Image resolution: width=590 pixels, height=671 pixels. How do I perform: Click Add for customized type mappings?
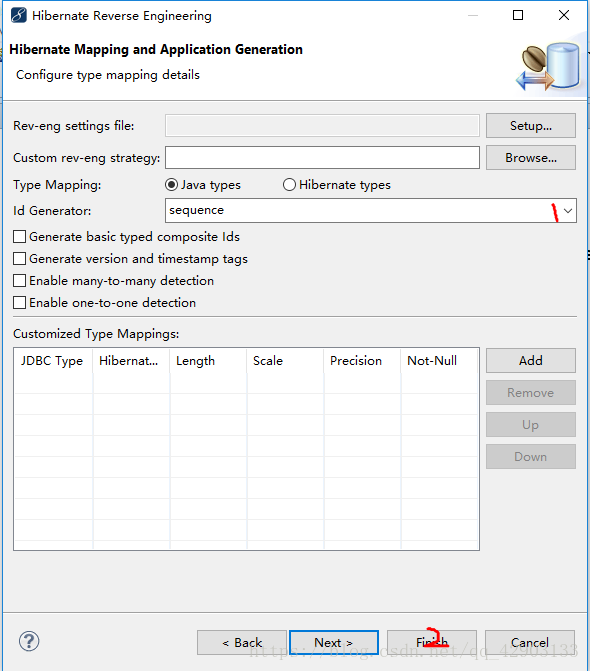(531, 360)
